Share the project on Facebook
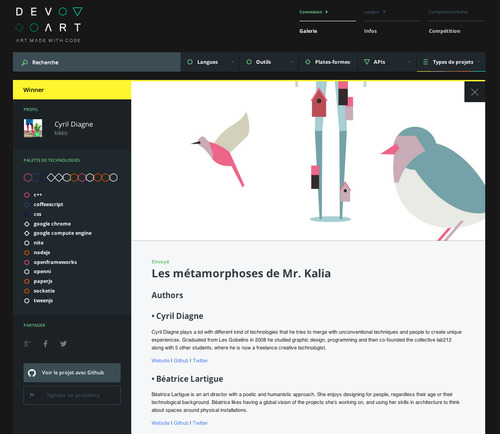This screenshot has width=500, height=434. click(x=45, y=344)
